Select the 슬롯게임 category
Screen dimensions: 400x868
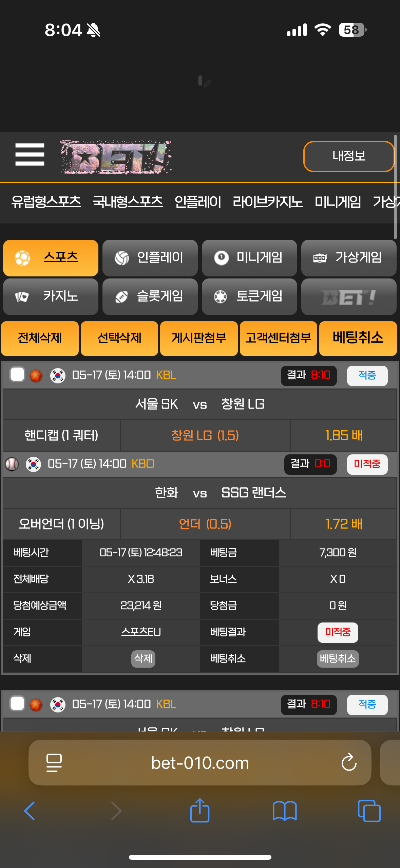[150, 296]
